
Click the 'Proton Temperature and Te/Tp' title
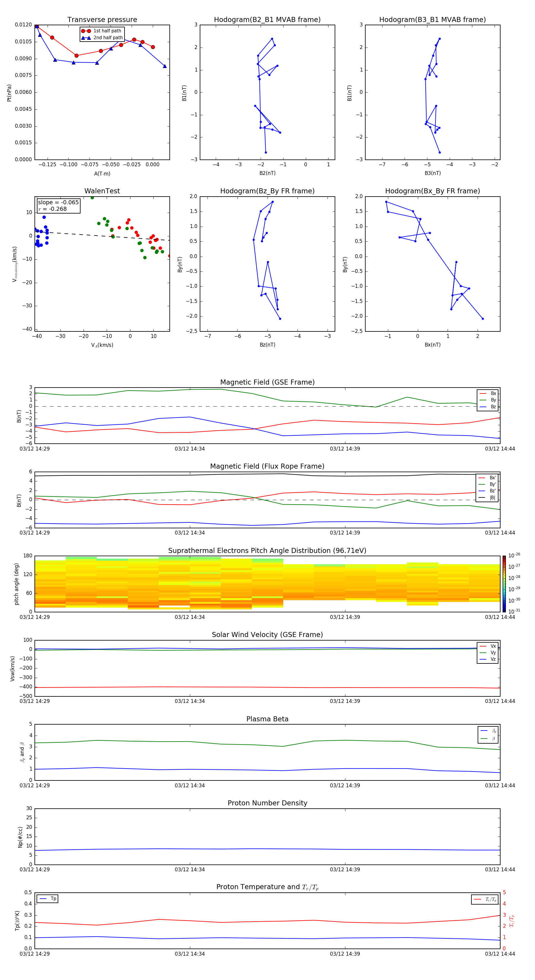tap(267, 887)
